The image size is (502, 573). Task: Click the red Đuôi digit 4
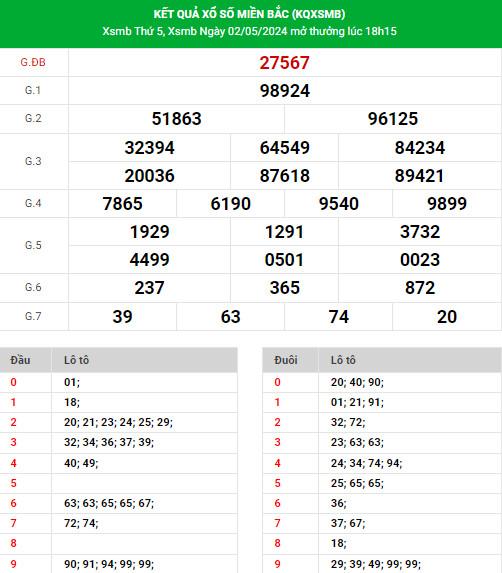(278, 463)
